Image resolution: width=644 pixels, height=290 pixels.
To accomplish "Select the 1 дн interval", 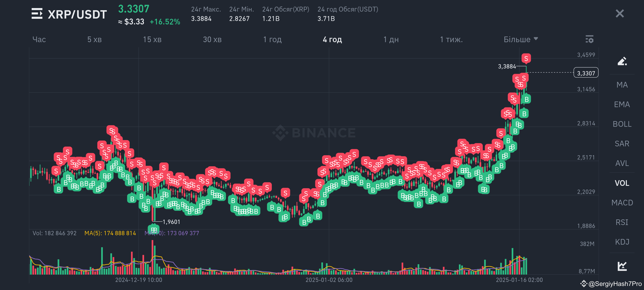I will point(391,39).
